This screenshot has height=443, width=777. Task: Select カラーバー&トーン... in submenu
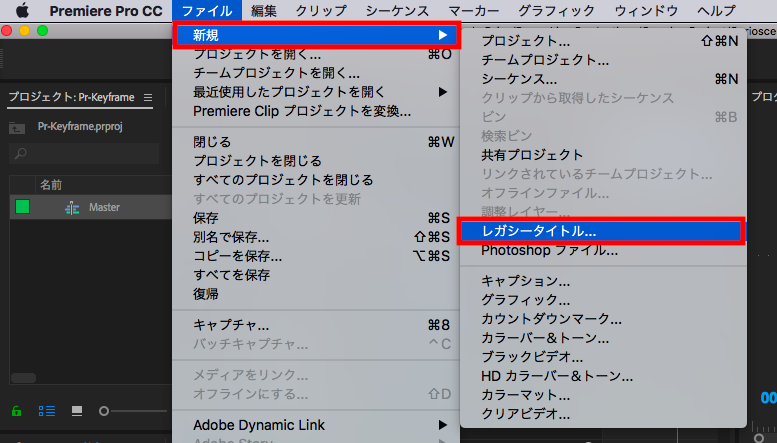click(604, 338)
